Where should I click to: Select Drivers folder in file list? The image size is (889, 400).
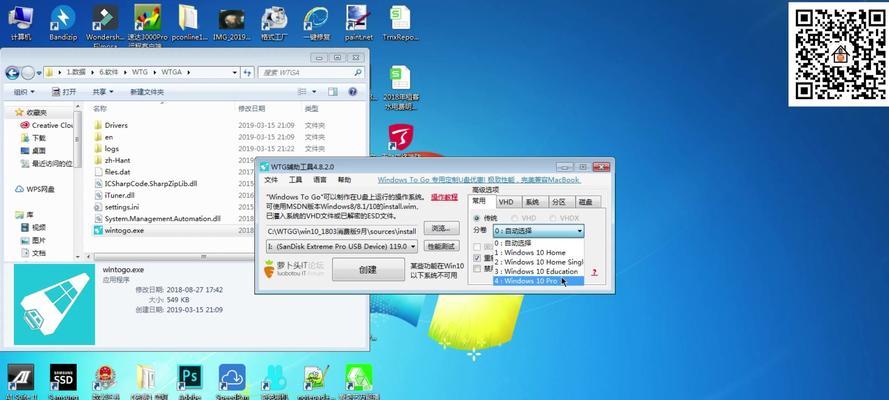[x=116, y=125]
